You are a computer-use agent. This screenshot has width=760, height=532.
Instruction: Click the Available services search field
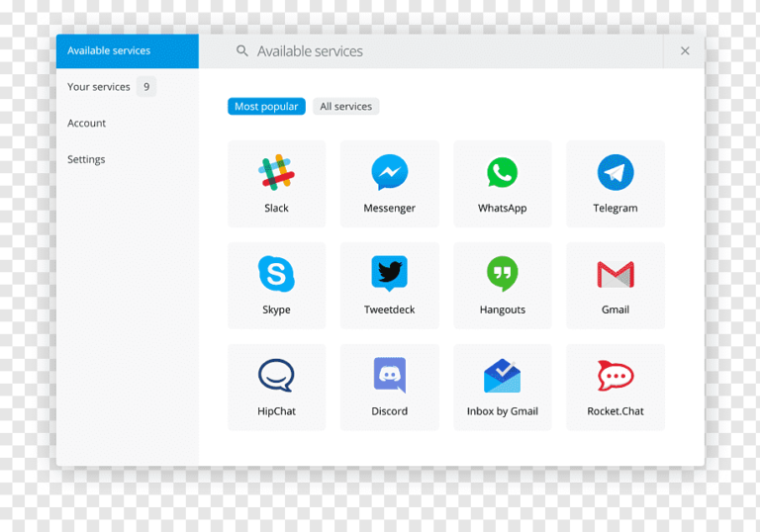click(x=445, y=51)
